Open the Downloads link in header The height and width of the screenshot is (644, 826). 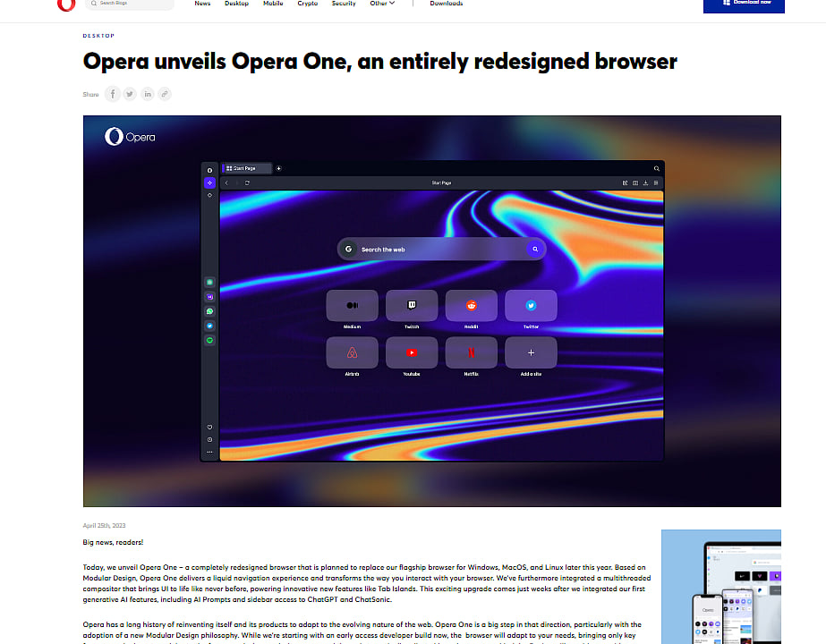446,4
